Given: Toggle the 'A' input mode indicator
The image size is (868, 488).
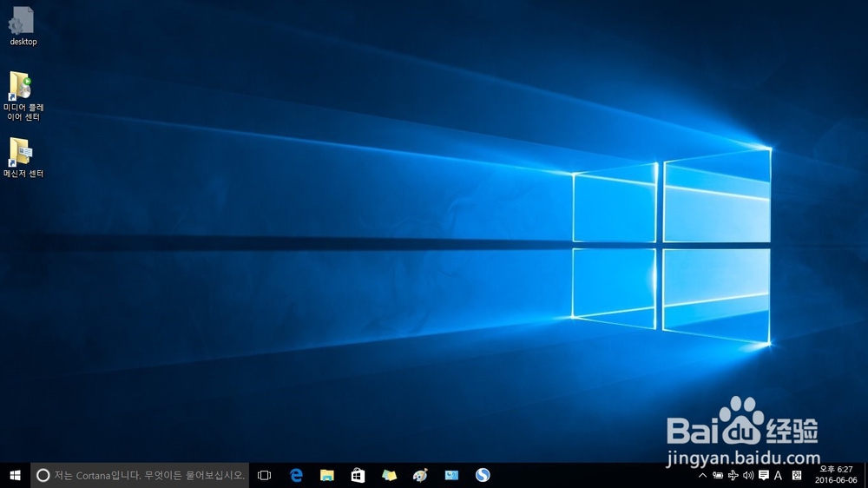Looking at the screenshot, I should pyautogui.click(x=779, y=475).
